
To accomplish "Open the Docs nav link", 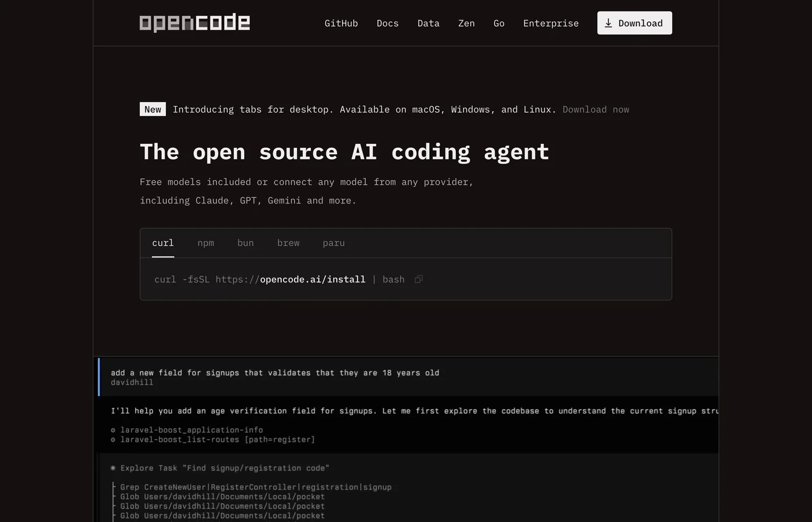I will click(x=387, y=23).
